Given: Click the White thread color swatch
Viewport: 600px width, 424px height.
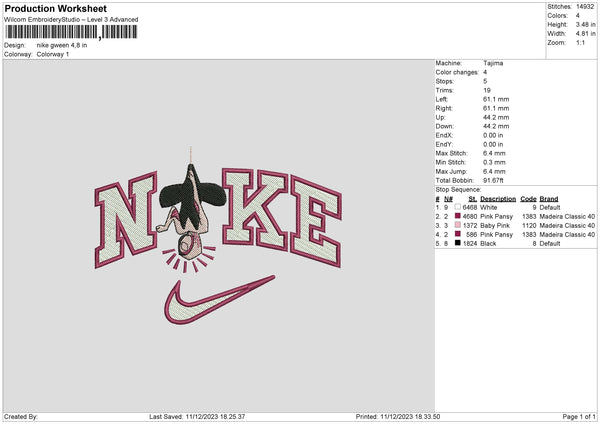Looking at the screenshot, I should click(458, 207).
